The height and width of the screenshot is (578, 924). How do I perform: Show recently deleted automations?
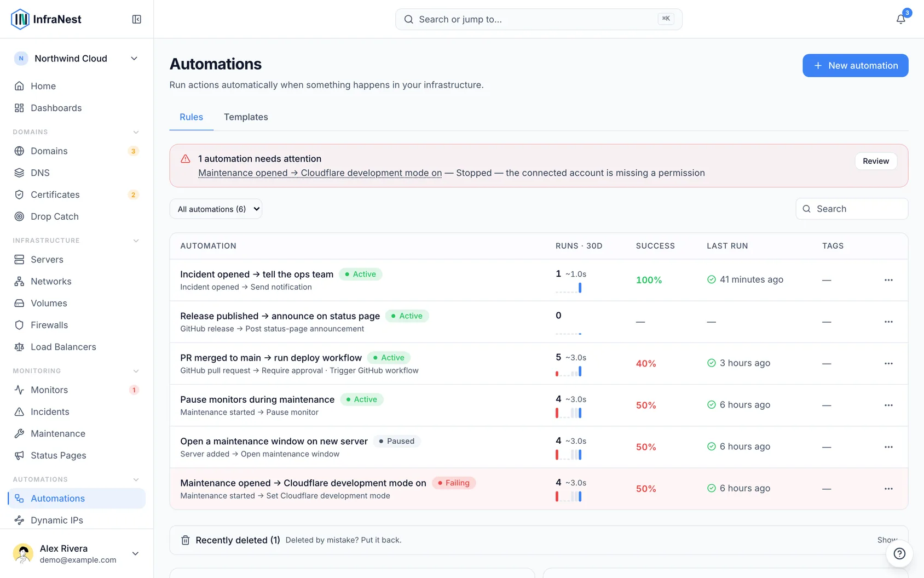(887, 540)
